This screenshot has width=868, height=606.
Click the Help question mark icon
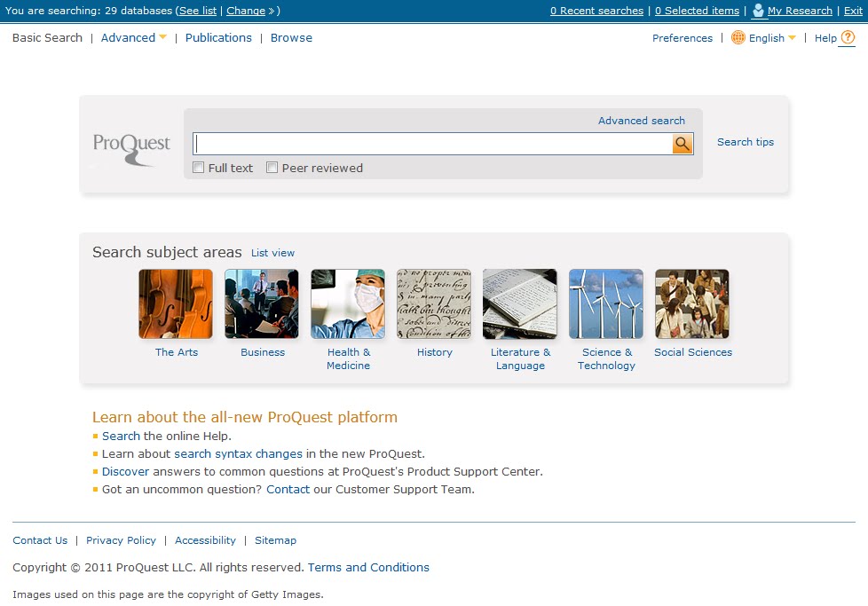[848, 37]
